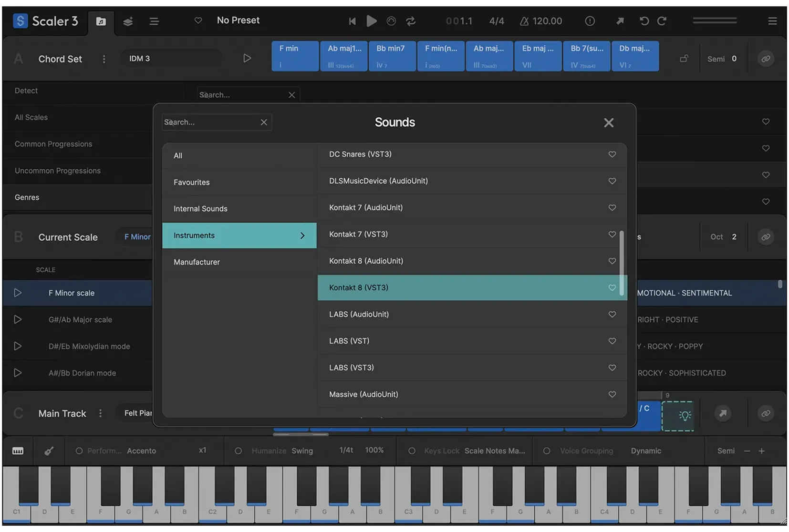Viewport: 789px width, 532px height.
Task: Toggle link icon in Current Scale section
Action: 766,237
